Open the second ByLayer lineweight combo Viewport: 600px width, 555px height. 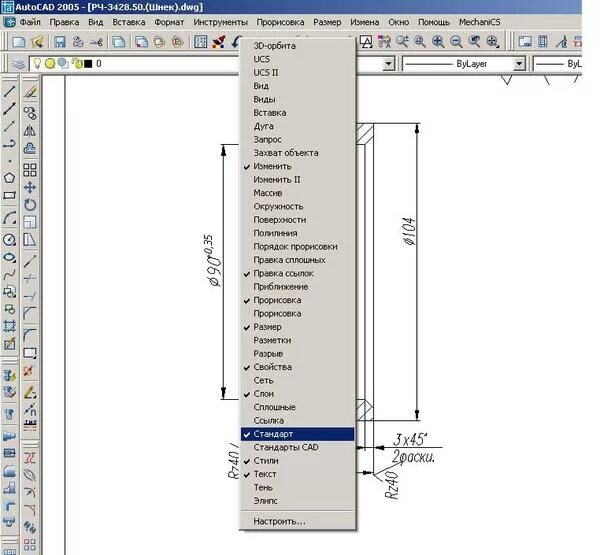(x=558, y=64)
